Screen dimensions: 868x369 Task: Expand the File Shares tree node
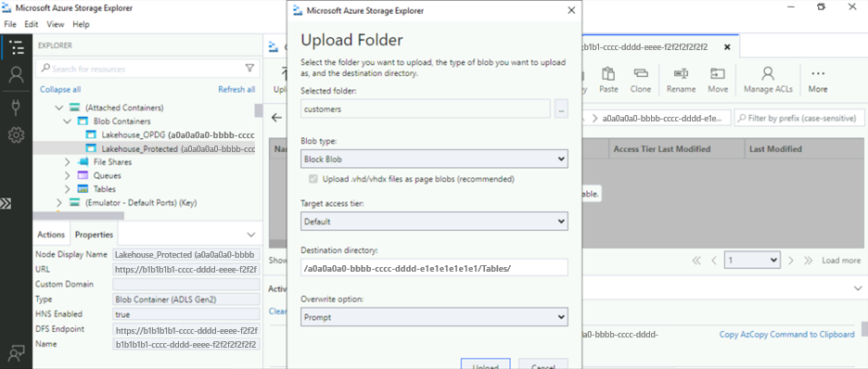(x=68, y=162)
